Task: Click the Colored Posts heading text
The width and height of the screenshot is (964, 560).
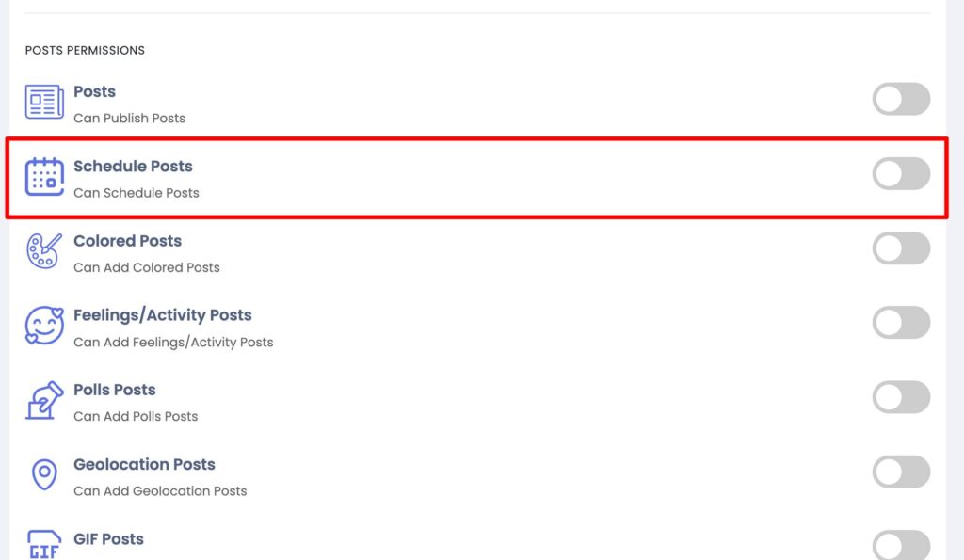Action: pyautogui.click(x=127, y=241)
